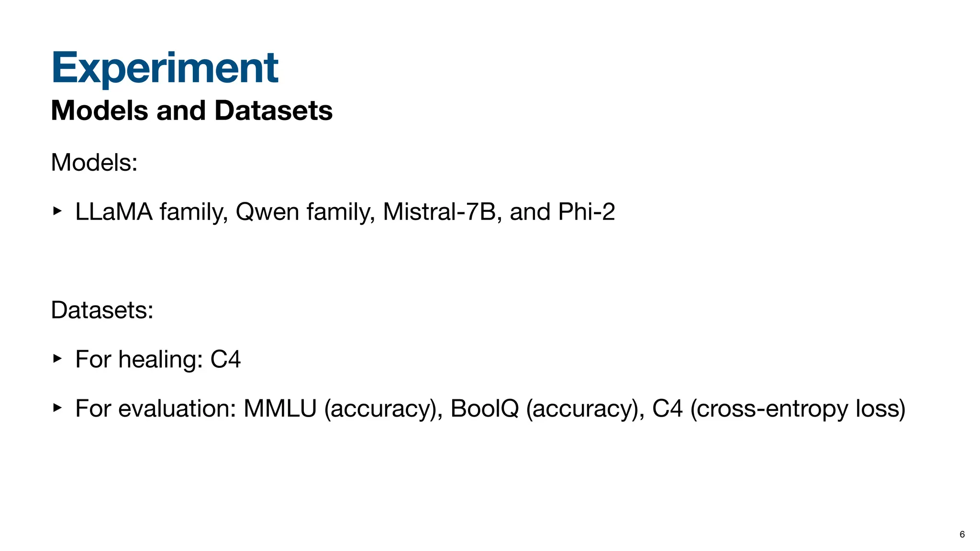Viewport: 980px width, 551px height.
Task: Click the cross-entropy loss text
Action: (x=798, y=409)
